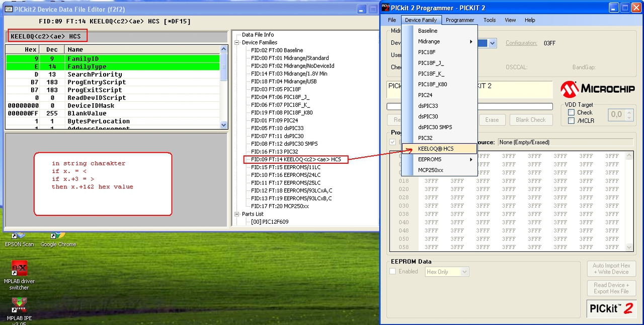
Task: Toggle the VDD Target Check checkbox
Action: coord(571,112)
